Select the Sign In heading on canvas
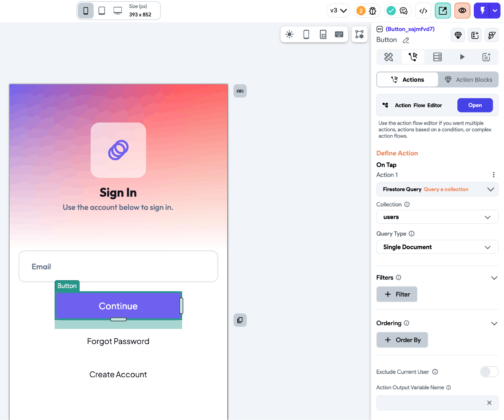The image size is (504, 420). coord(118,193)
